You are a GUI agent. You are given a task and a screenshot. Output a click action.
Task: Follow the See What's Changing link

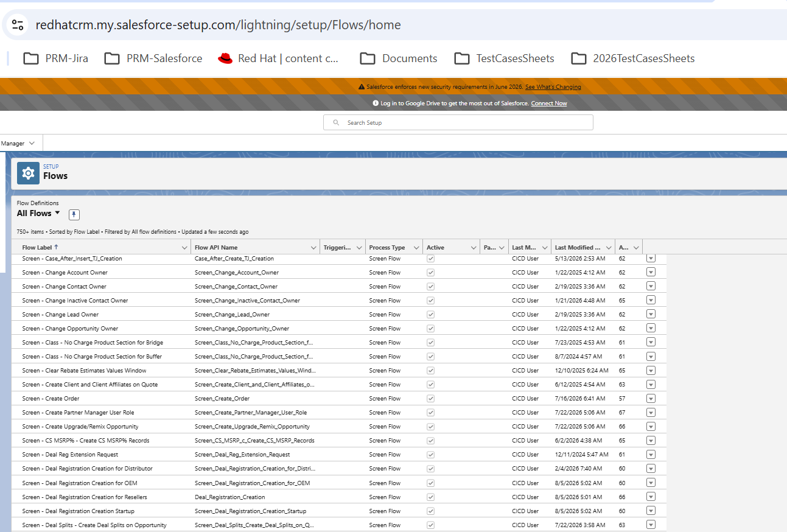(553, 87)
